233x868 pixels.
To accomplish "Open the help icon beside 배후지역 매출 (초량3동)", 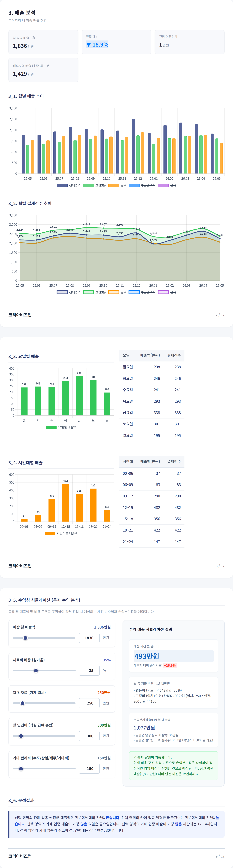I will (x=49, y=66).
